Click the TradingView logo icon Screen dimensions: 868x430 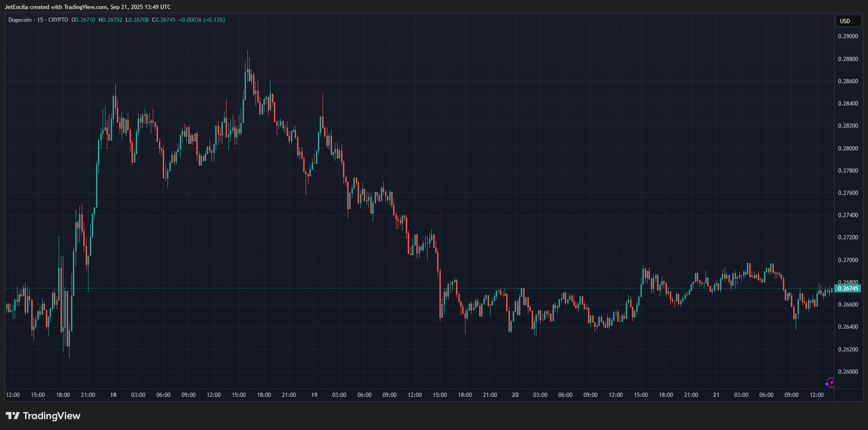(13, 416)
